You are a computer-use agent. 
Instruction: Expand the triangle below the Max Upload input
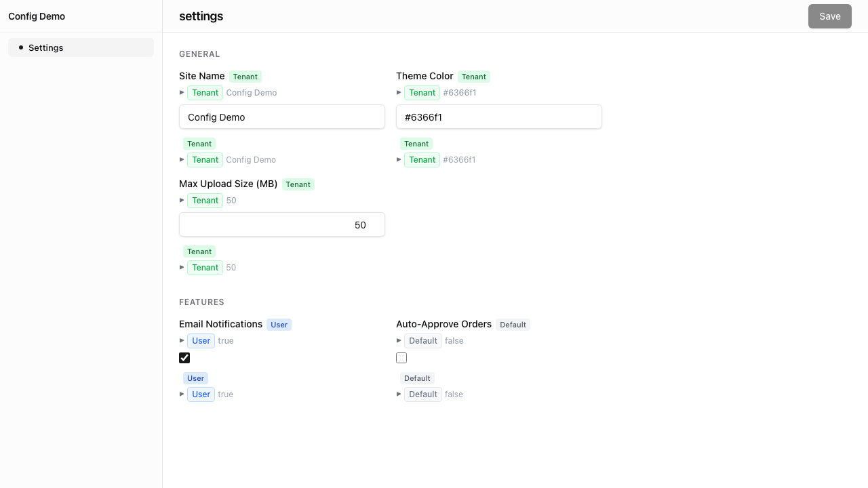(182, 267)
